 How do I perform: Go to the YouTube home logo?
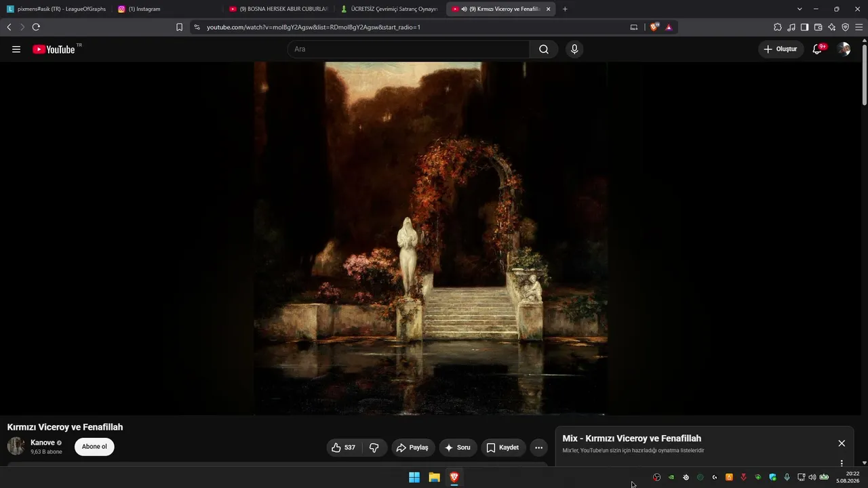point(54,49)
